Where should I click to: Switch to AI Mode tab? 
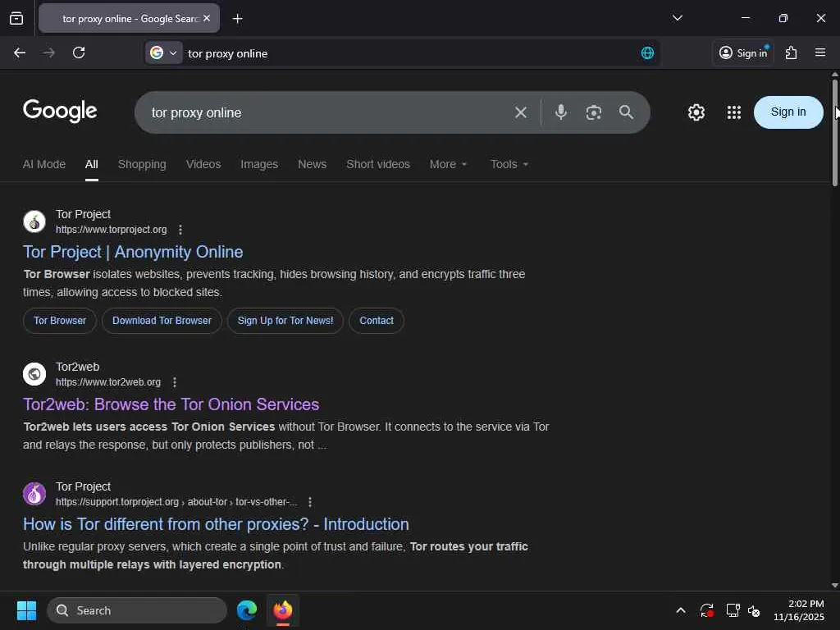(x=44, y=164)
